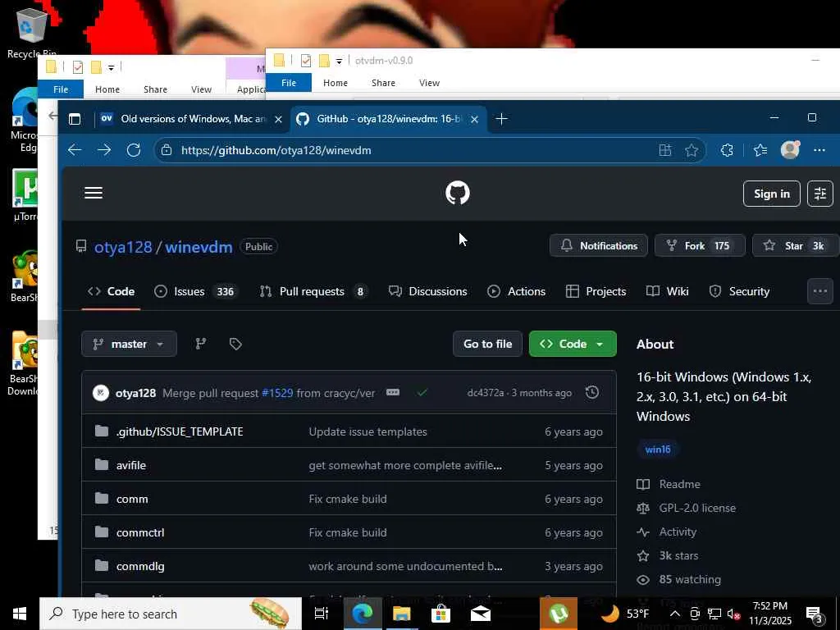Click the Windows taskbar search box
The image size is (840, 630).
171,614
